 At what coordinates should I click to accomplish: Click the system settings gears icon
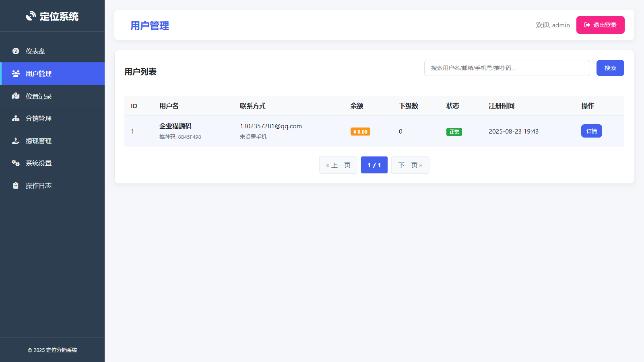(16, 163)
